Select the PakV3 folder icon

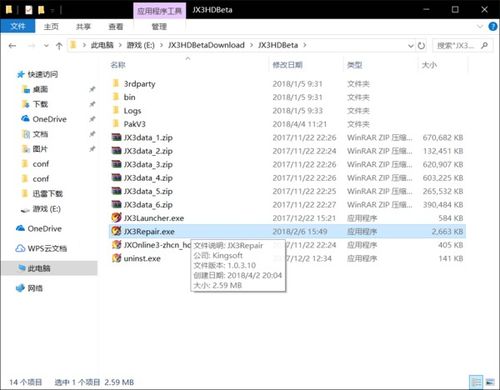[x=116, y=124]
